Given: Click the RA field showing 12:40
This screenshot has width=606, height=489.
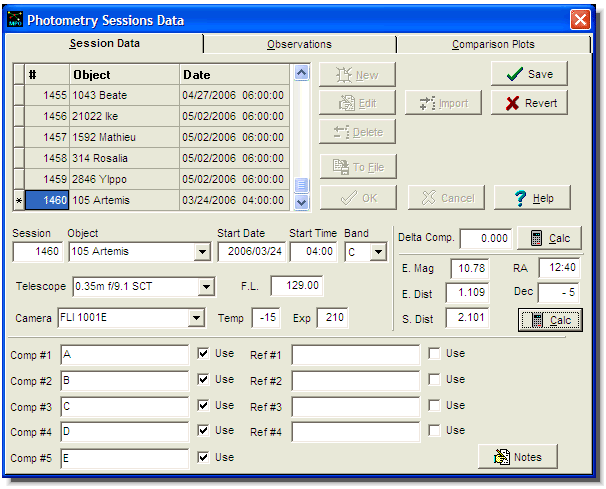Looking at the screenshot, I should pyautogui.click(x=559, y=268).
